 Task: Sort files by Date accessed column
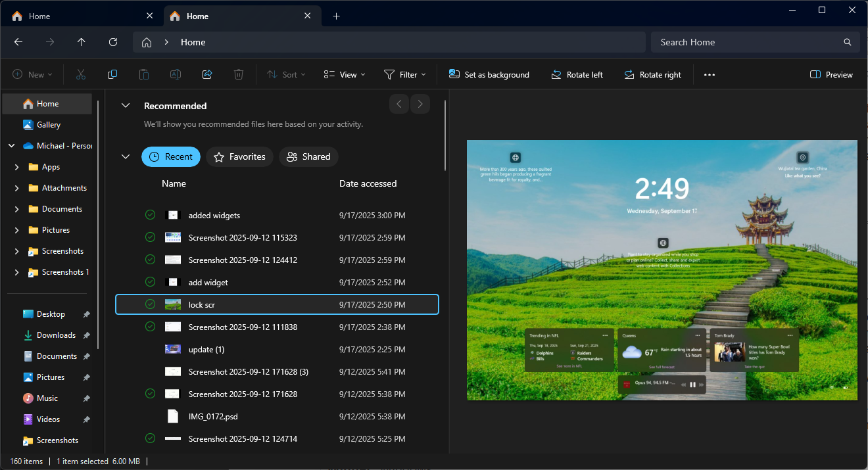368,183
